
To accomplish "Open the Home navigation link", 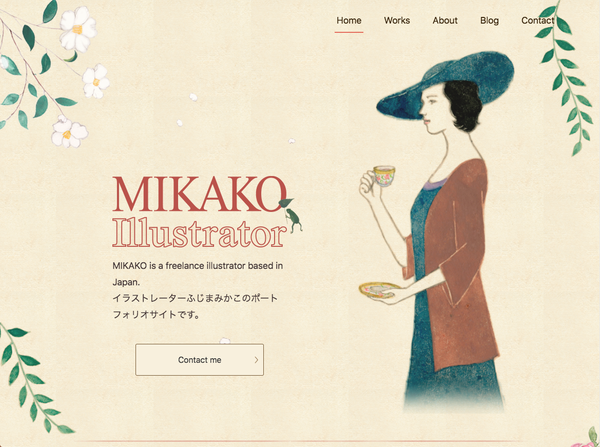I will (x=349, y=21).
